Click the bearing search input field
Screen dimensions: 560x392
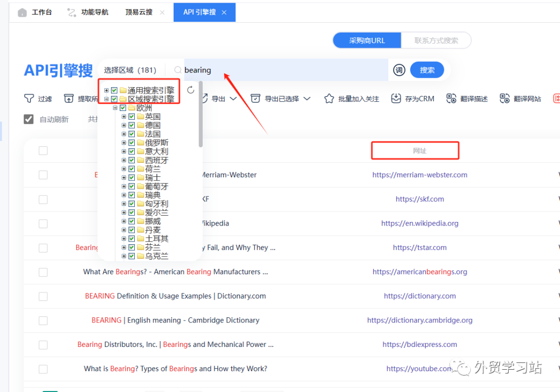click(286, 70)
